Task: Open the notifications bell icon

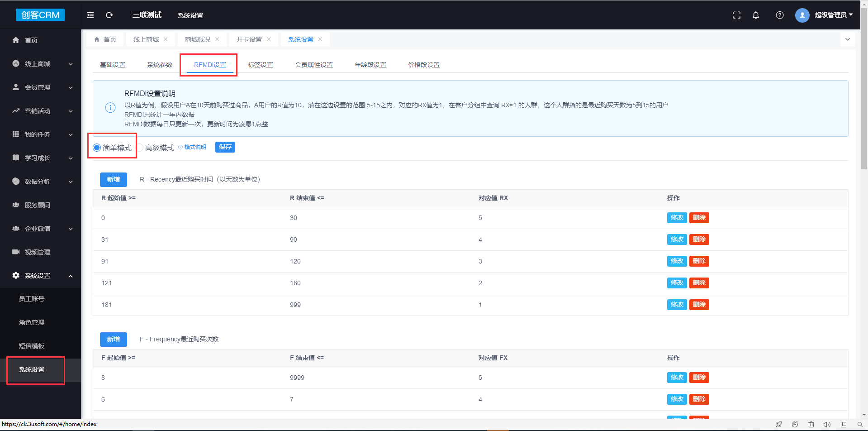Action: 755,15
